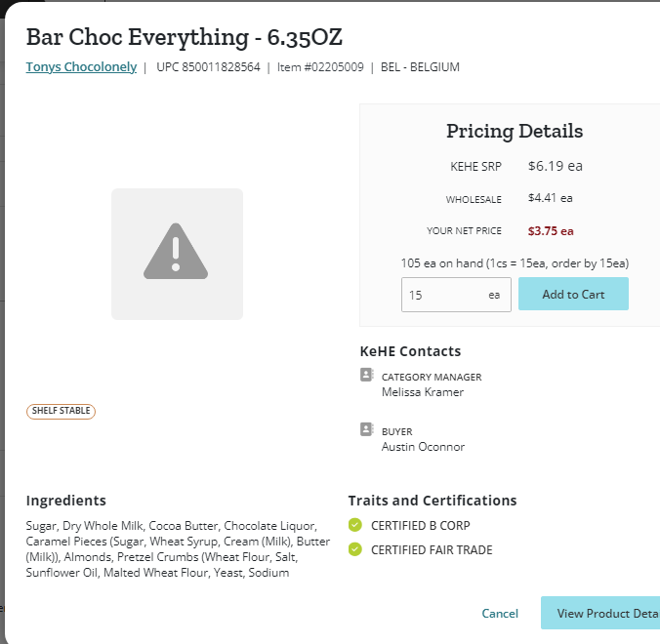Open the Tonys Chocolonely brand link
This screenshot has height=644, width=660.
(81, 67)
